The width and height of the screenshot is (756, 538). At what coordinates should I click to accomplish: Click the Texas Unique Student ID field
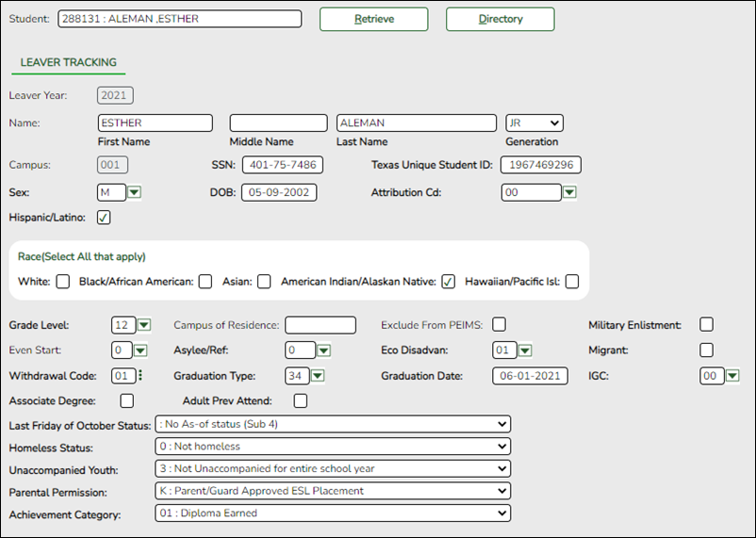pos(541,165)
